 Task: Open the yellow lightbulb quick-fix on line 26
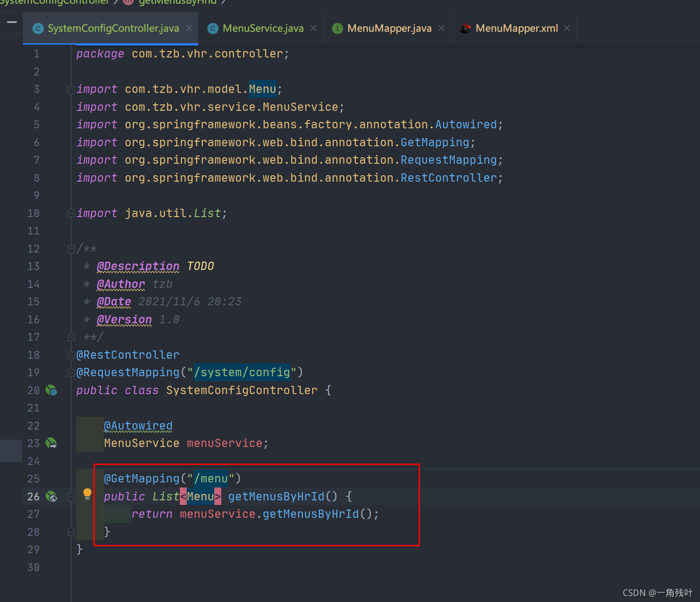(87, 494)
